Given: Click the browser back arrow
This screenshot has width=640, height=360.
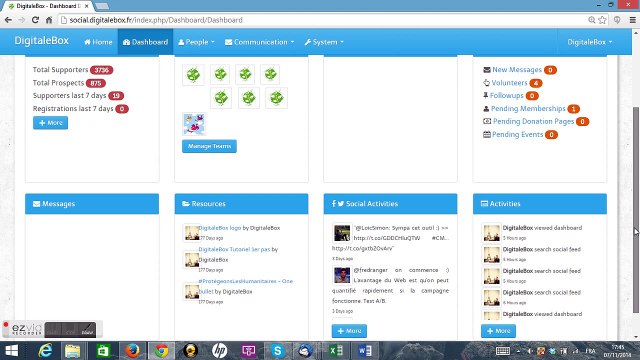Looking at the screenshot, I should coord(8,20).
